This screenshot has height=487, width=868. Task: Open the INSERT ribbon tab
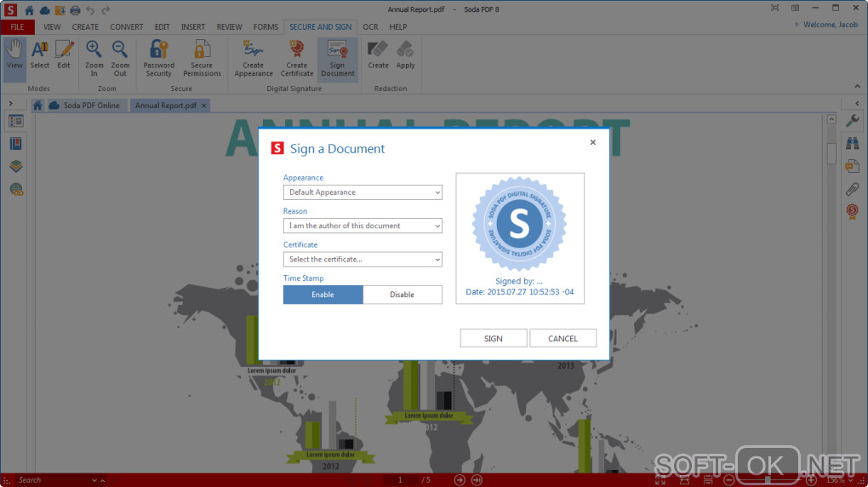pos(193,26)
